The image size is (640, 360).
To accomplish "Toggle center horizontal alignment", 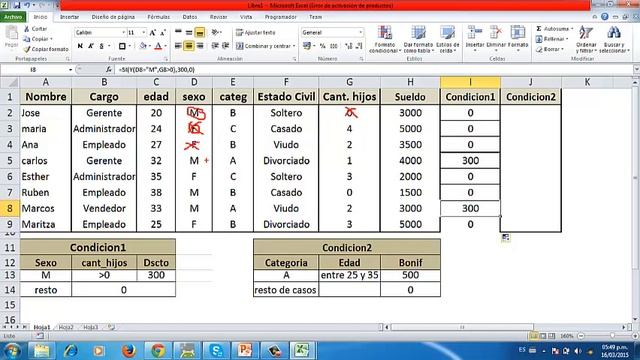I will pyautogui.click(x=189, y=46).
